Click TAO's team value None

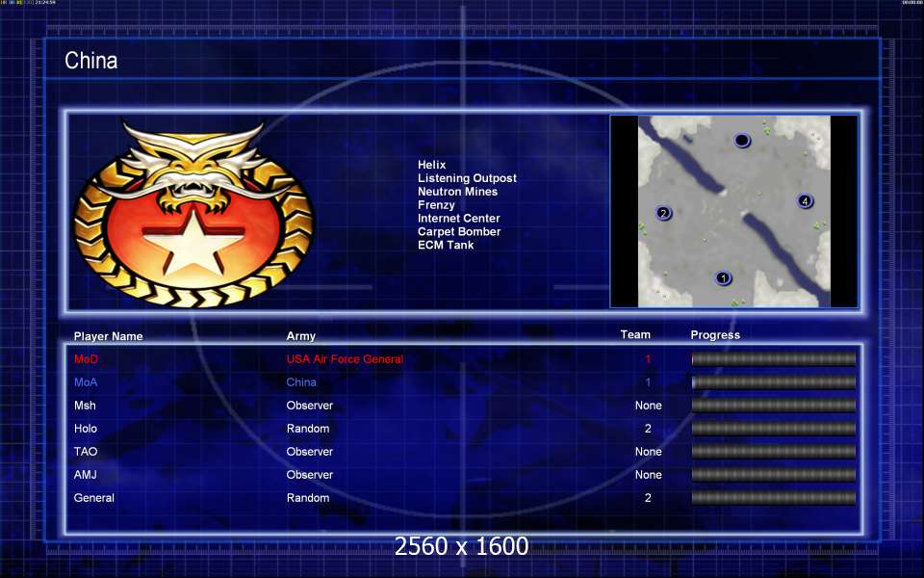pyautogui.click(x=648, y=451)
